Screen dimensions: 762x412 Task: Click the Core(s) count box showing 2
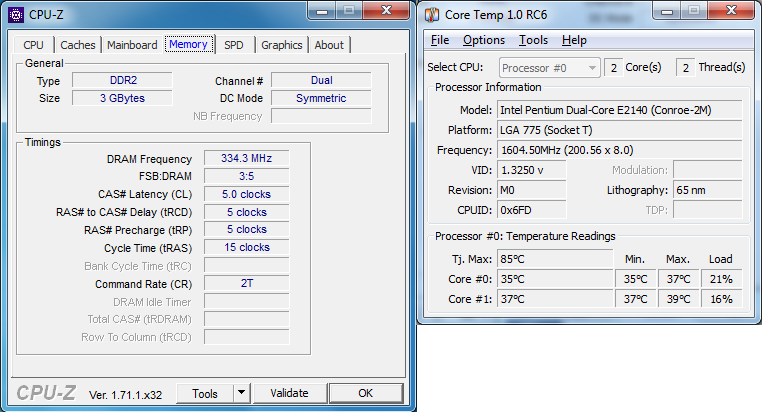[x=614, y=68]
